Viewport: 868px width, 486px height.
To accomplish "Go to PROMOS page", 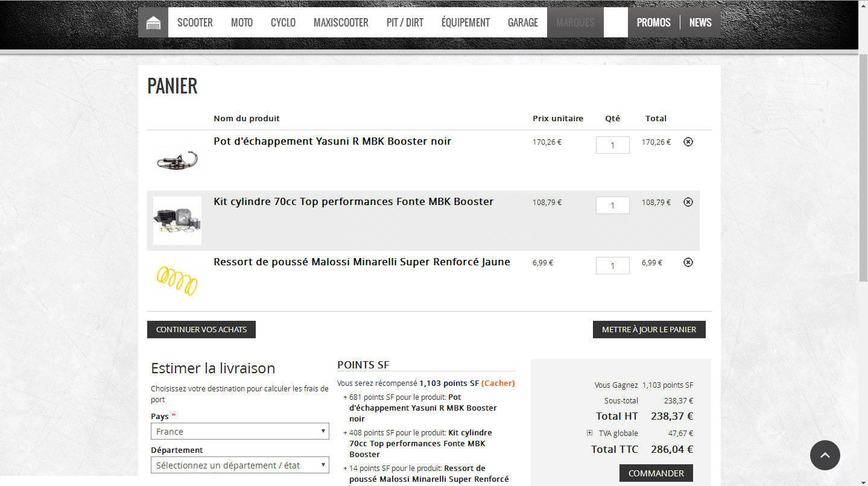I will [x=654, y=23].
